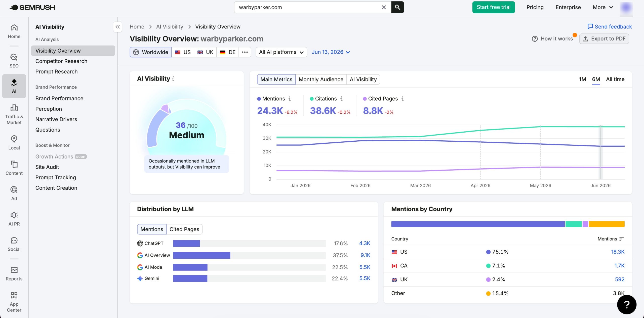Click the 18.3K US mentions value
Image resolution: width=644 pixels, height=318 pixels.
pos(618,252)
